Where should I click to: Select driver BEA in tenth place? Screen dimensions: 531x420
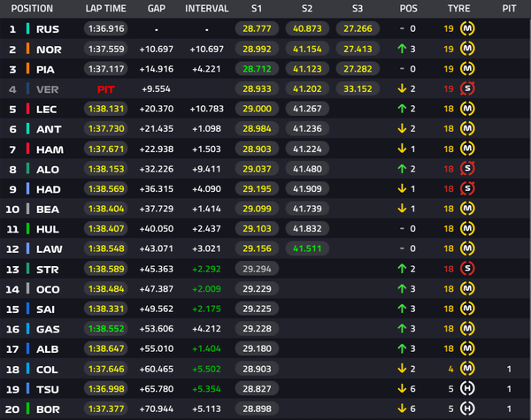pyautogui.click(x=48, y=210)
